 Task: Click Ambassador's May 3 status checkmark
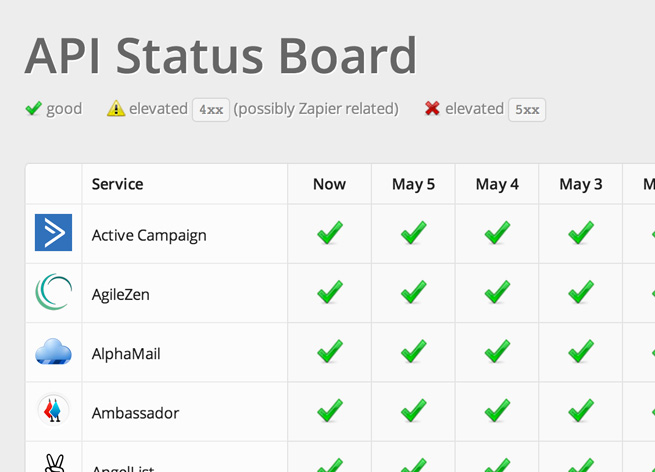click(581, 410)
